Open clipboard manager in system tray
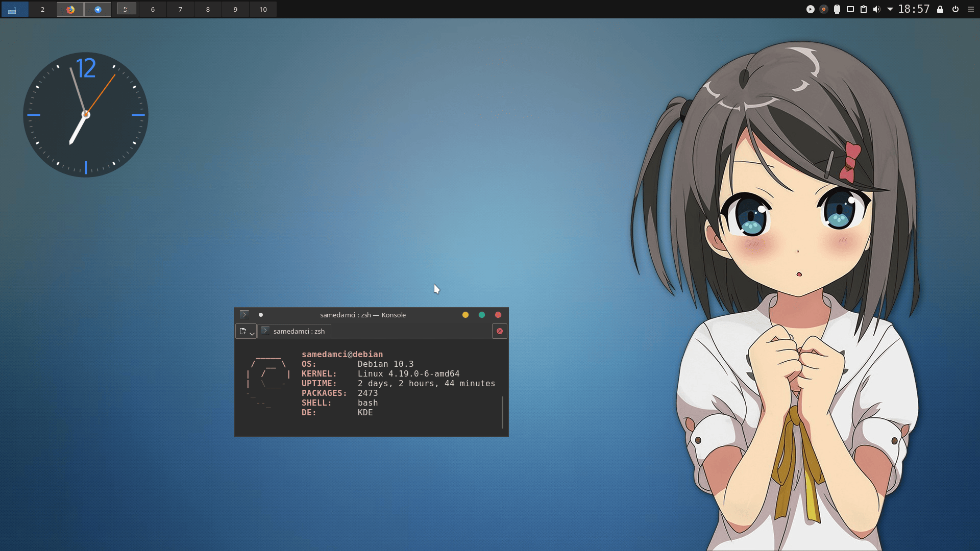The width and height of the screenshot is (980, 551). point(864,9)
